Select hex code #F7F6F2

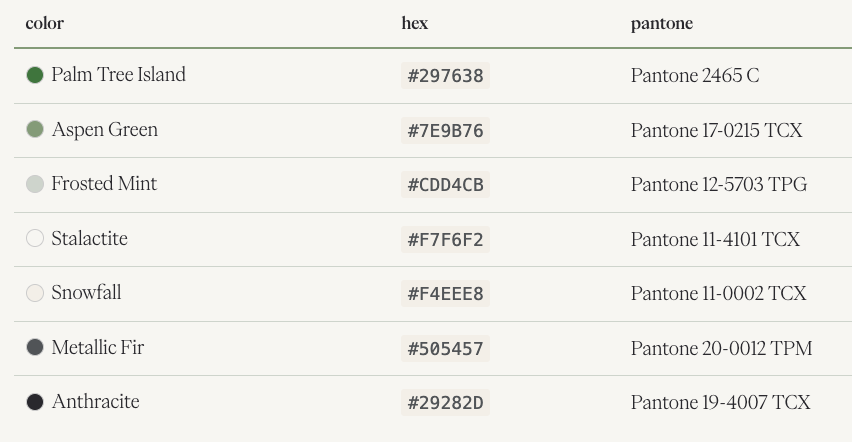445,239
